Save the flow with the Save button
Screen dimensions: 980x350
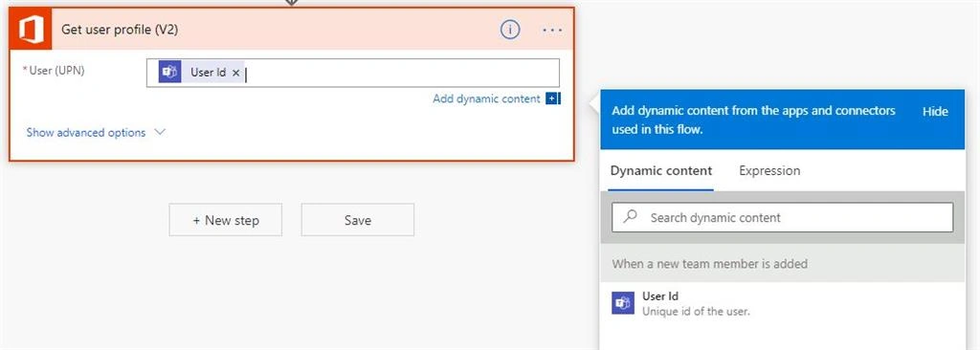pyautogui.click(x=358, y=220)
